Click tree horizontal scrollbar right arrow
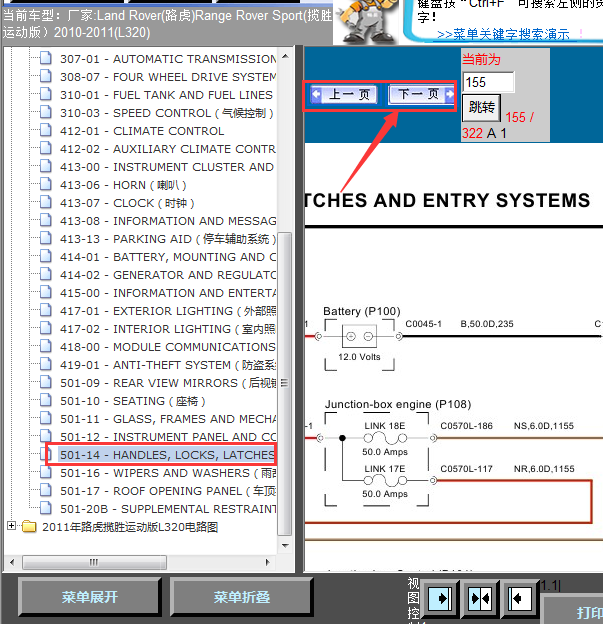Image resolution: width=603 pixels, height=624 pixels. click(x=267, y=562)
